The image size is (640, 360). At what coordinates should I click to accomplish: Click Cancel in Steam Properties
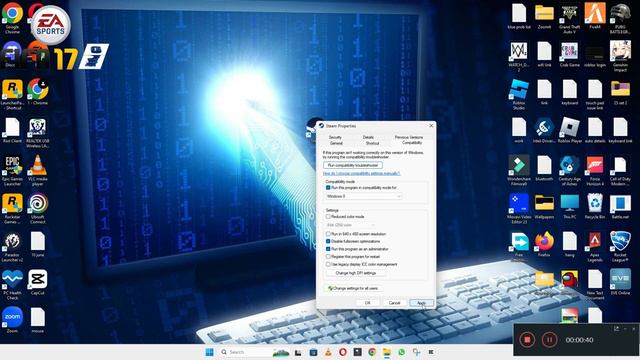click(x=394, y=303)
